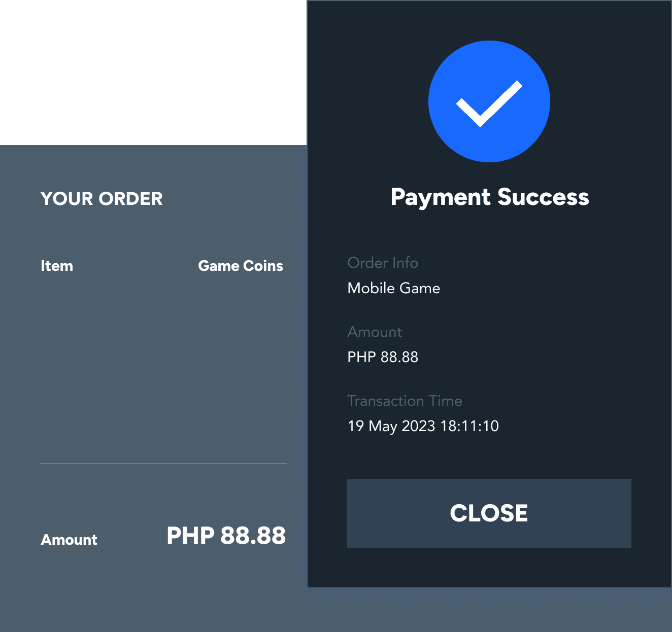
Task: Click the Transaction Time label
Action: (x=405, y=401)
